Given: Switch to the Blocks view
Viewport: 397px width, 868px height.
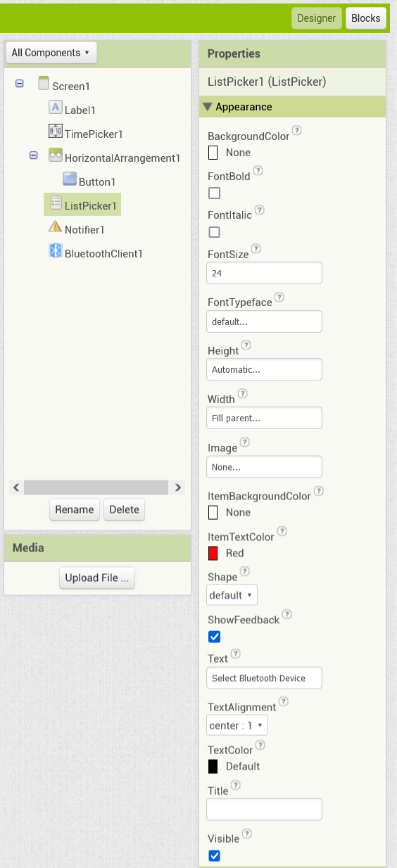Looking at the screenshot, I should 366,18.
